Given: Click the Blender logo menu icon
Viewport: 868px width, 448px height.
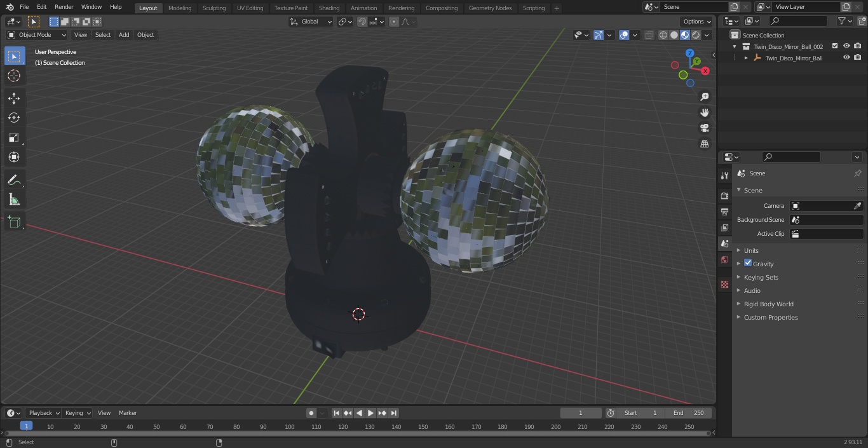Looking at the screenshot, I should pyautogui.click(x=10, y=7).
